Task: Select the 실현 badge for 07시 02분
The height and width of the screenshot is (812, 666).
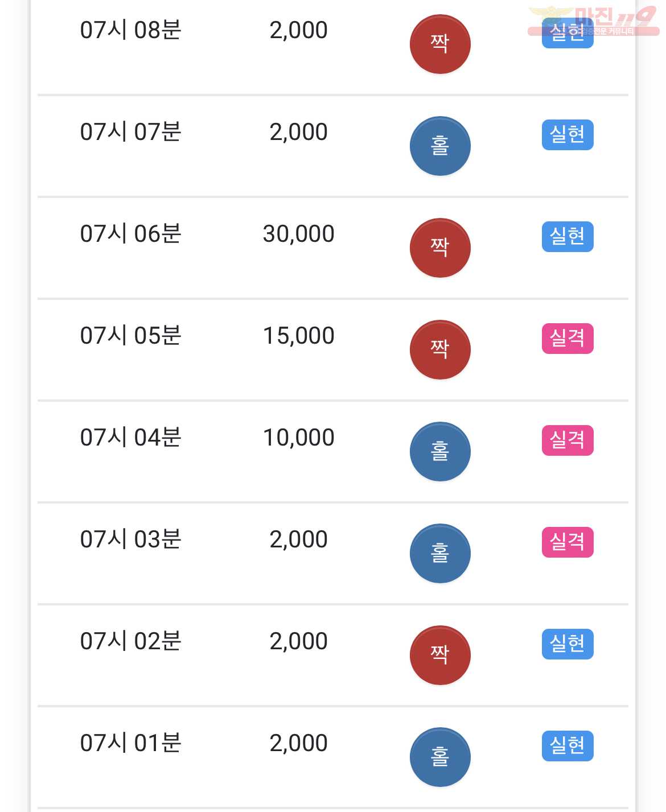Action: click(568, 644)
